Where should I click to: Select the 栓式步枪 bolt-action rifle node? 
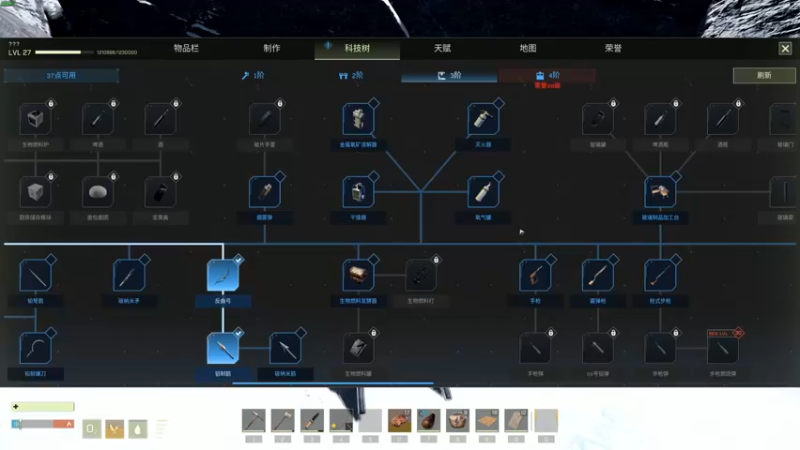(660, 276)
